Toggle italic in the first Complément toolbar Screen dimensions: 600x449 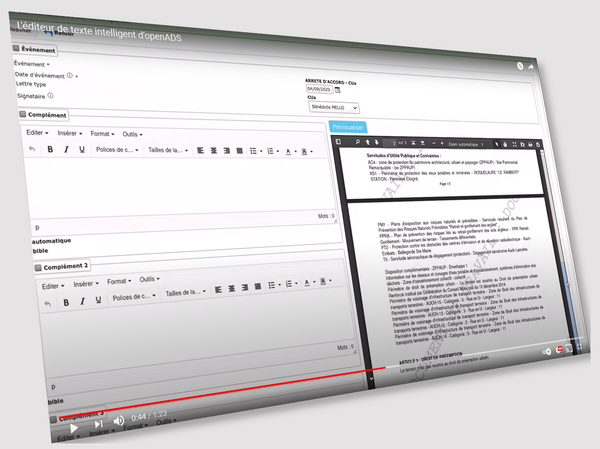66,149
